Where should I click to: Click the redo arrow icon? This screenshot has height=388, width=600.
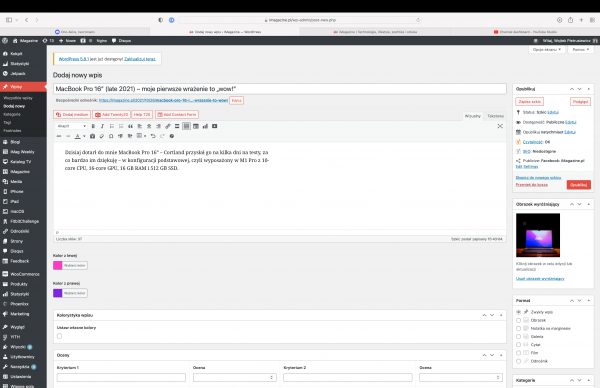(162, 136)
